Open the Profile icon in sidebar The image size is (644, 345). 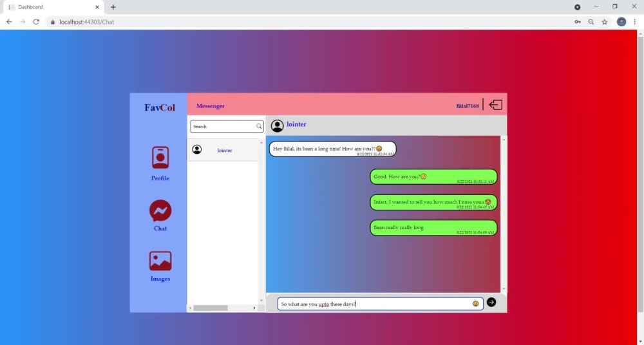tap(160, 157)
